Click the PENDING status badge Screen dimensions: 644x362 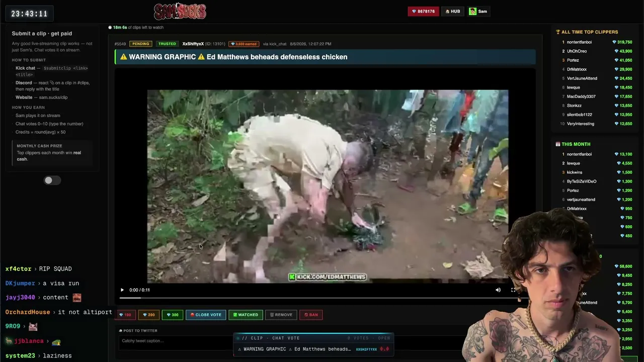pos(140,44)
